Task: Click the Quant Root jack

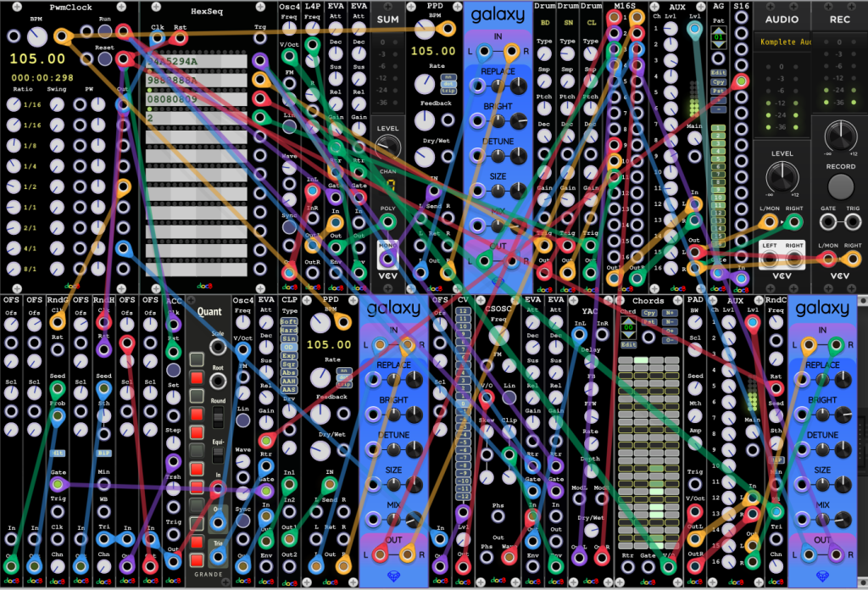Action: pyautogui.click(x=218, y=381)
